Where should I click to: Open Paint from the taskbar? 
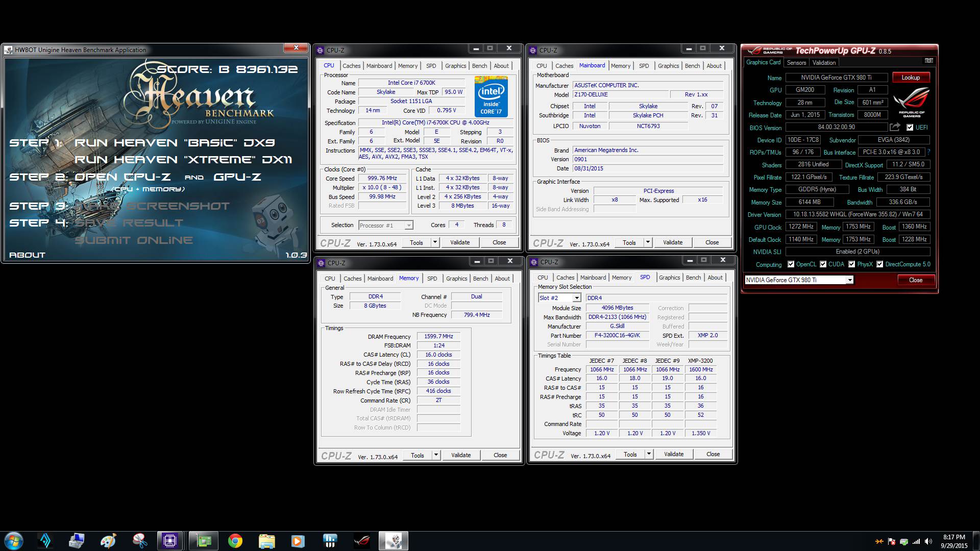click(108, 541)
